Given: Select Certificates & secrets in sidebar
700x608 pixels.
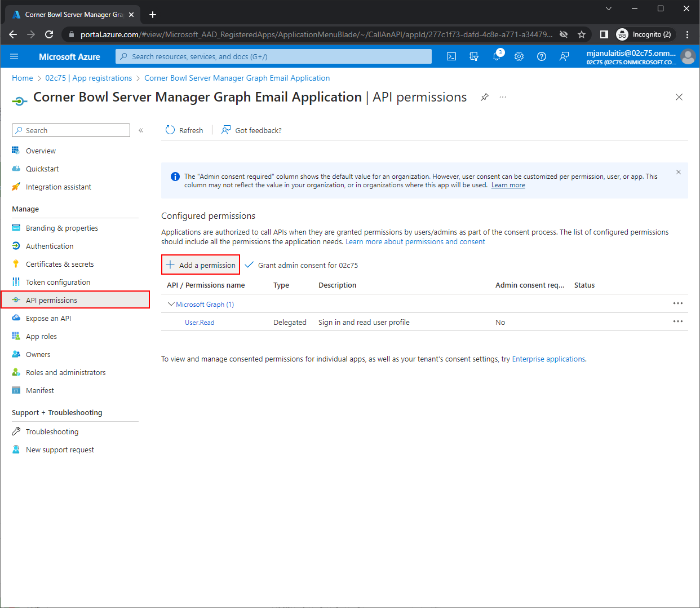Looking at the screenshot, I should (60, 264).
